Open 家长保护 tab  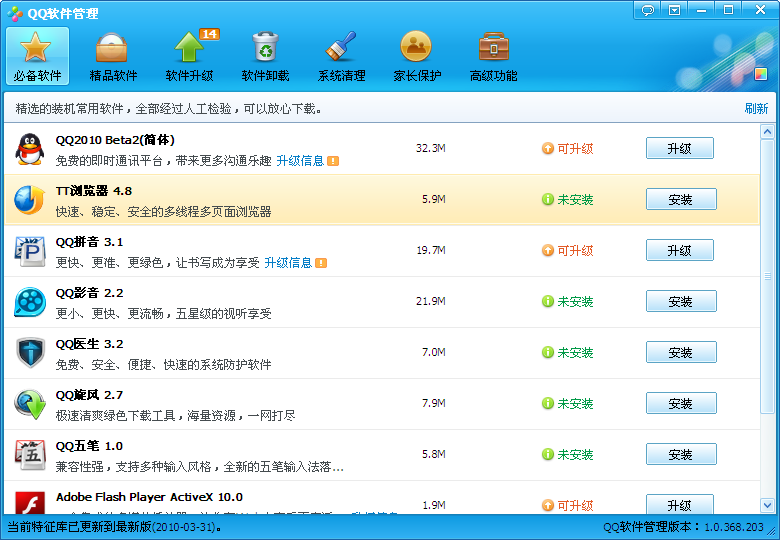pyautogui.click(x=417, y=56)
